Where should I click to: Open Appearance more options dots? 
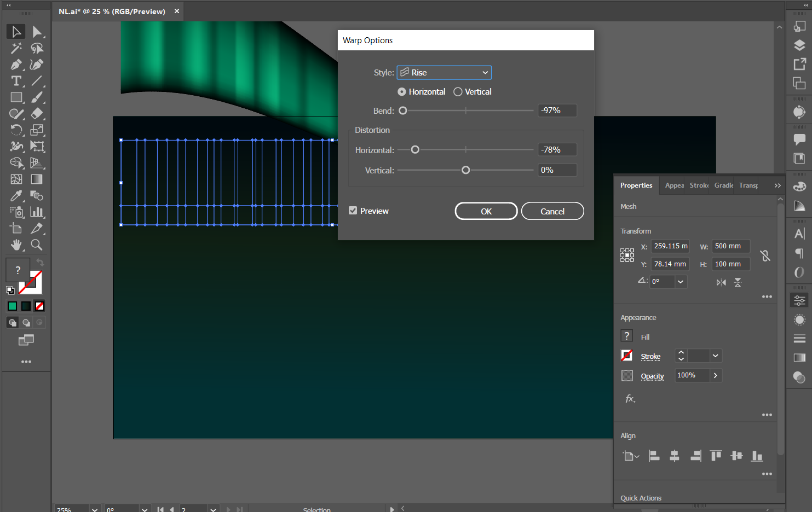coord(767,415)
